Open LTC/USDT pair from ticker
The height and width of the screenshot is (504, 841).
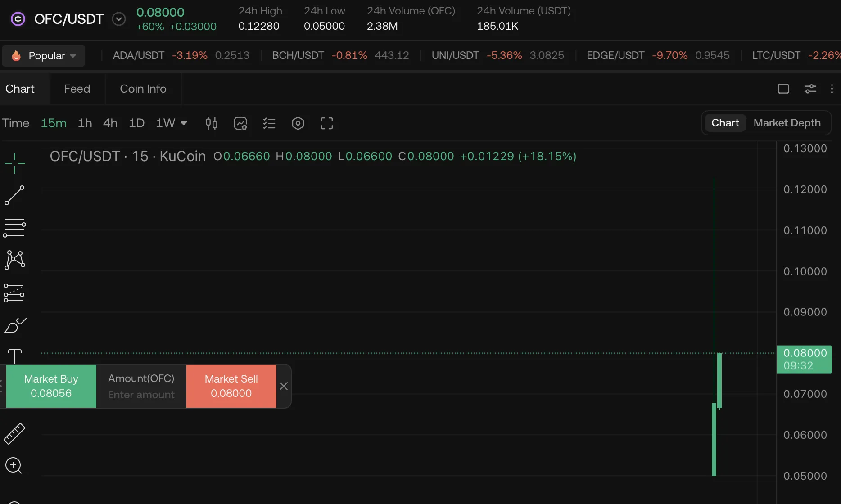(796, 55)
